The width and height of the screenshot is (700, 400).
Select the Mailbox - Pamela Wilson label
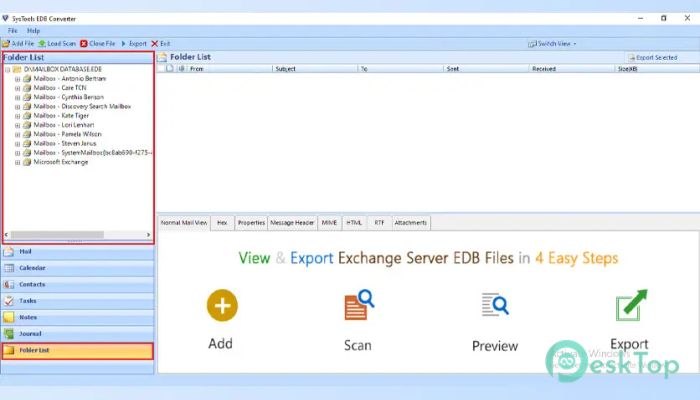[67, 134]
